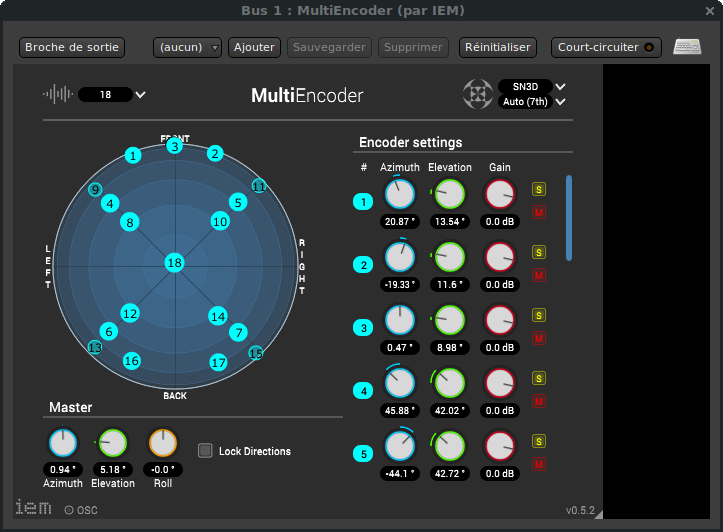Click encoder 4 color badge in settings list

[363, 391]
